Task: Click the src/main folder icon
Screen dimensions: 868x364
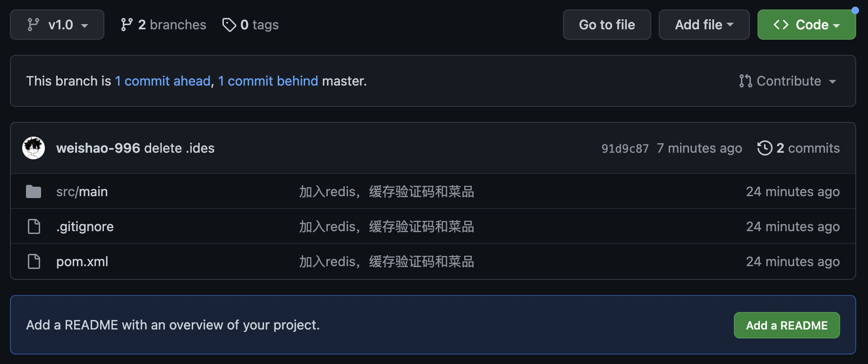Action: pos(34,191)
